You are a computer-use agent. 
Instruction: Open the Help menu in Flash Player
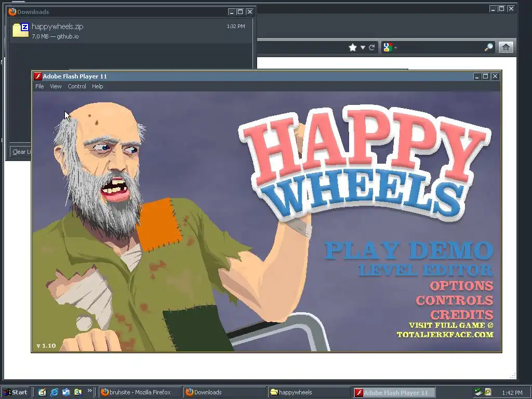[97, 86]
